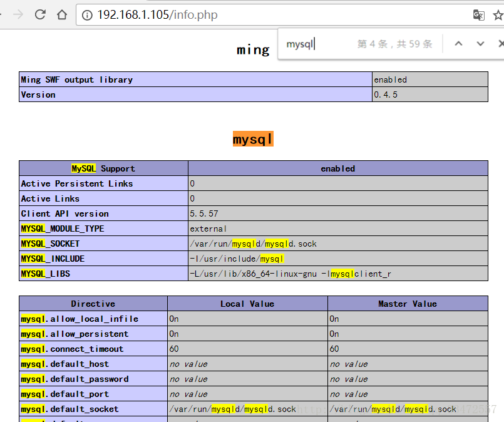This screenshot has width=504, height=422.
Task: Click the MYSQL_SOCKET path value
Action: pos(254,244)
